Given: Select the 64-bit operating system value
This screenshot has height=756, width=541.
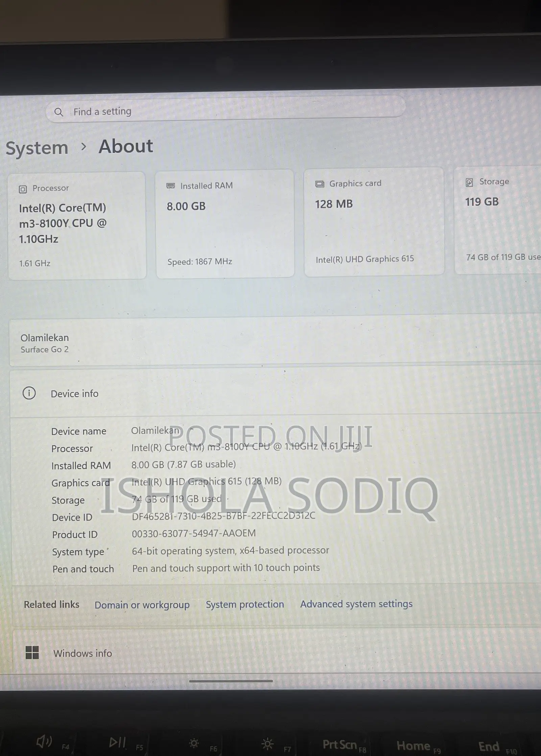Looking at the screenshot, I should [230, 551].
